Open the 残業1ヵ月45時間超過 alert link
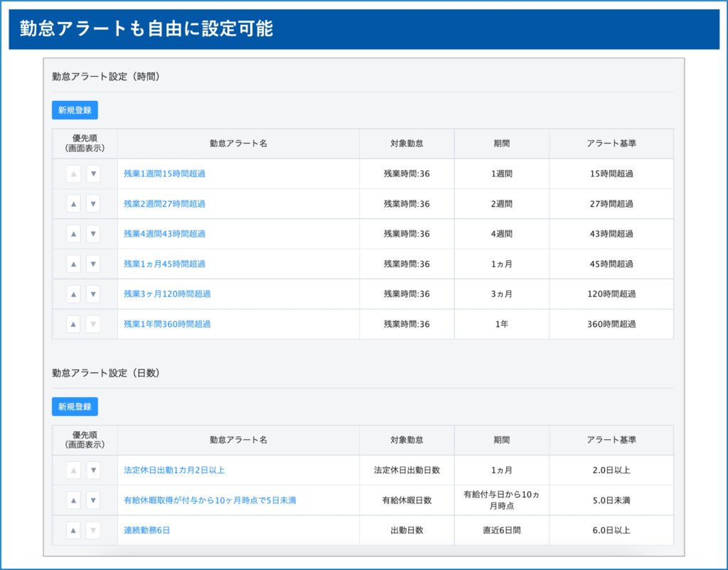The image size is (728, 570). pyautogui.click(x=164, y=264)
